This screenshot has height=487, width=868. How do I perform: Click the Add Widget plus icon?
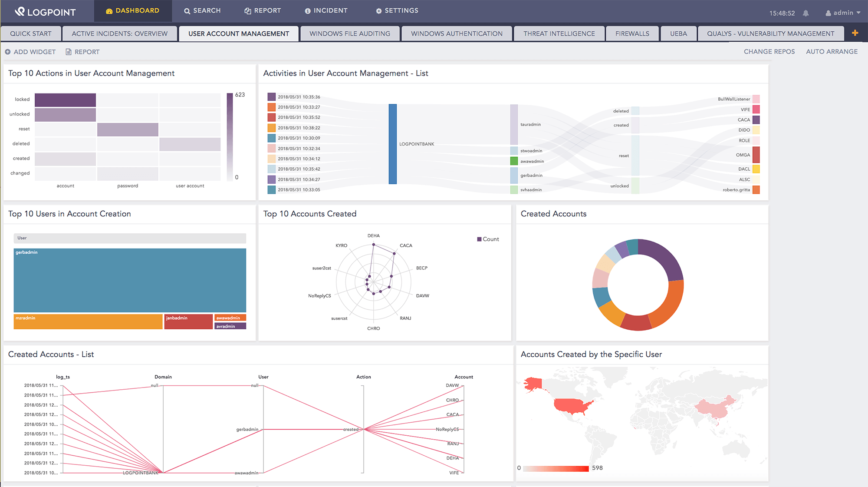pos(8,51)
